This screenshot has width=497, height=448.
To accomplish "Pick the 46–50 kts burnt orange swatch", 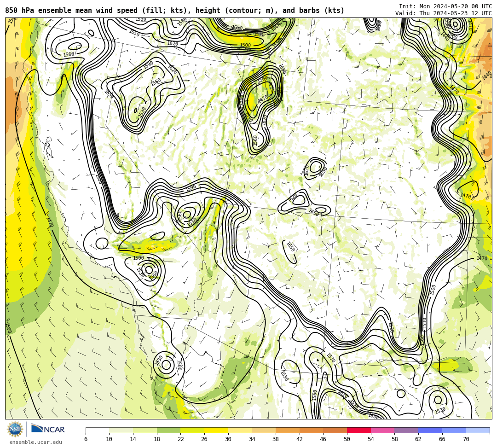I will (335, 430).
